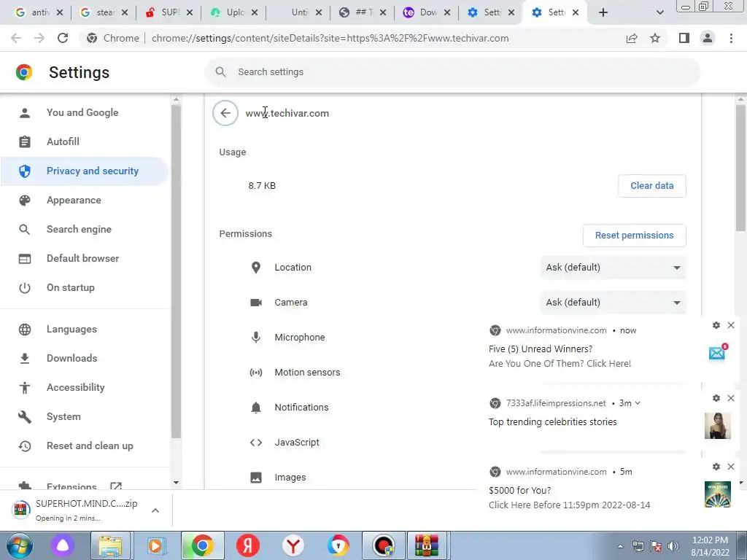747x560 pixels.
Task: Dismiss the lifeimpressions.net celebrities notification
Action: [731, 398]
